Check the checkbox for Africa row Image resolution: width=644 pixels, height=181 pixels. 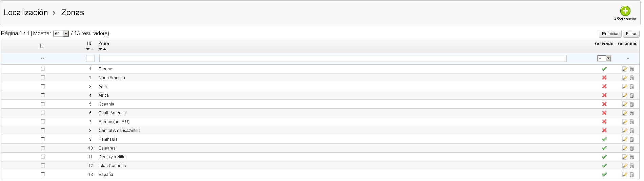click(x=42, y=95)
